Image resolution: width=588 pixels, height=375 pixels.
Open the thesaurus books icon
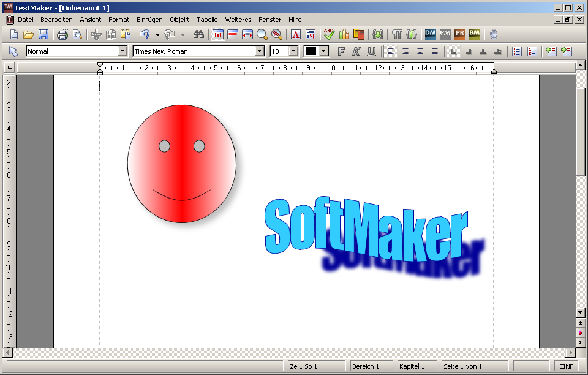pos(344,34)
